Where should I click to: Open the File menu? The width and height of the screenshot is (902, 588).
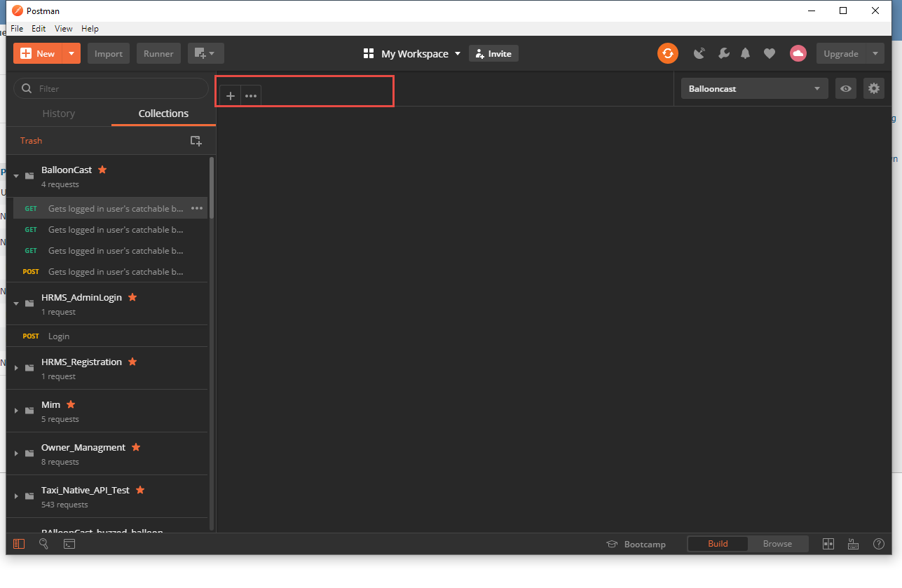tap(17, 29)
